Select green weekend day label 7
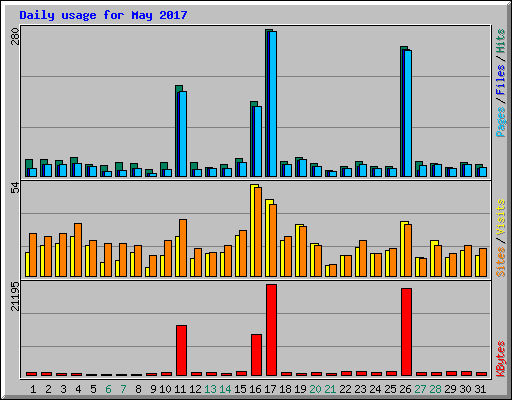 [x=123, y=389]
